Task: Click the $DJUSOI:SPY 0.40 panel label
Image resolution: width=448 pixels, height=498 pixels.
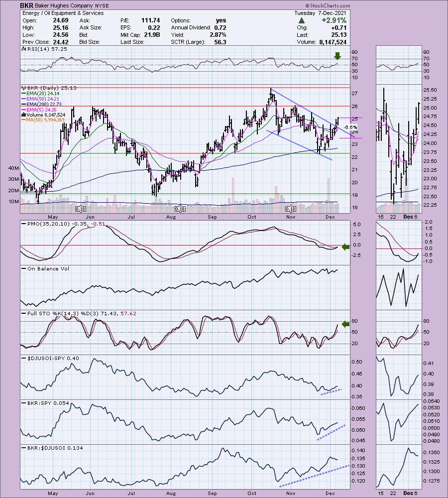Action: click(53, 358)
